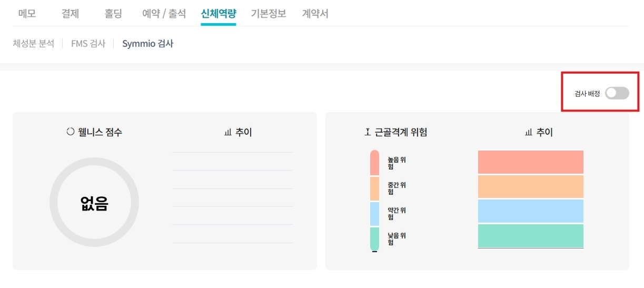This screenshot has width=644, height=288.
Task: Click the red 높음 위험 gauge segment
Action: coord(374,163)
